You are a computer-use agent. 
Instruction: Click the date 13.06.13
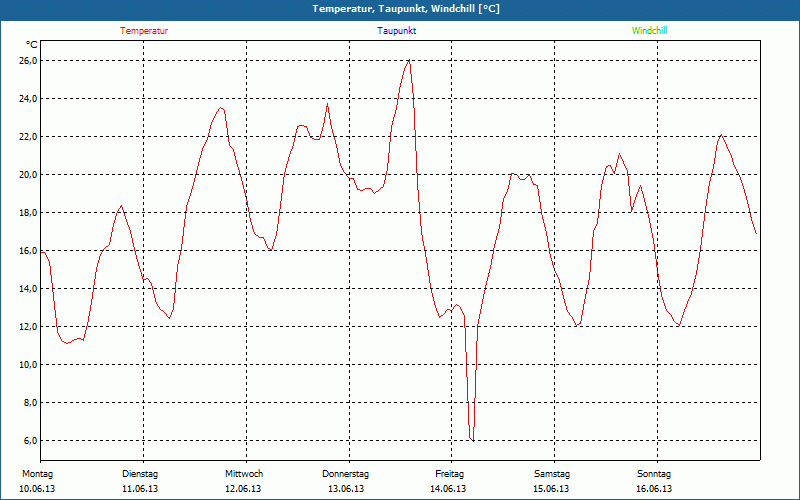[x=346, y=489]
